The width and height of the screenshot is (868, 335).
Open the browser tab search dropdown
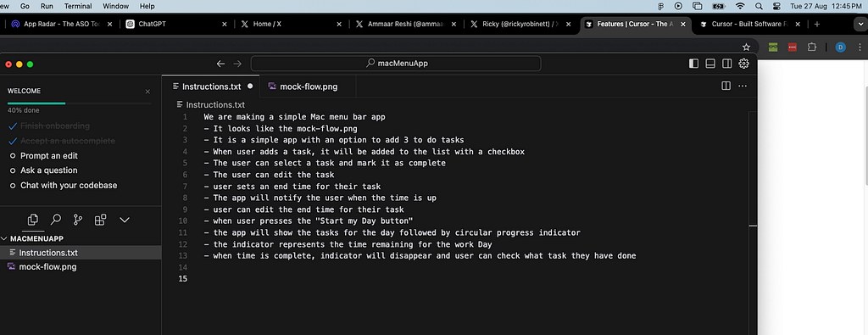[860, 25]
